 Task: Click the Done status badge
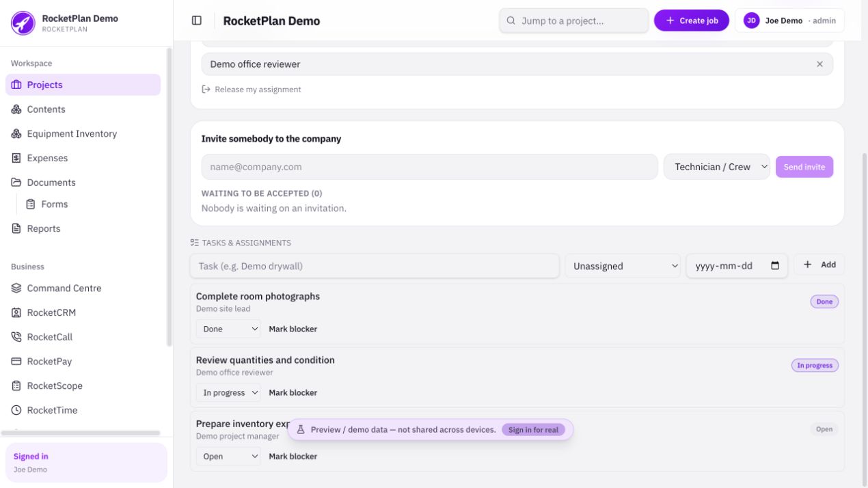click(824, 301)
